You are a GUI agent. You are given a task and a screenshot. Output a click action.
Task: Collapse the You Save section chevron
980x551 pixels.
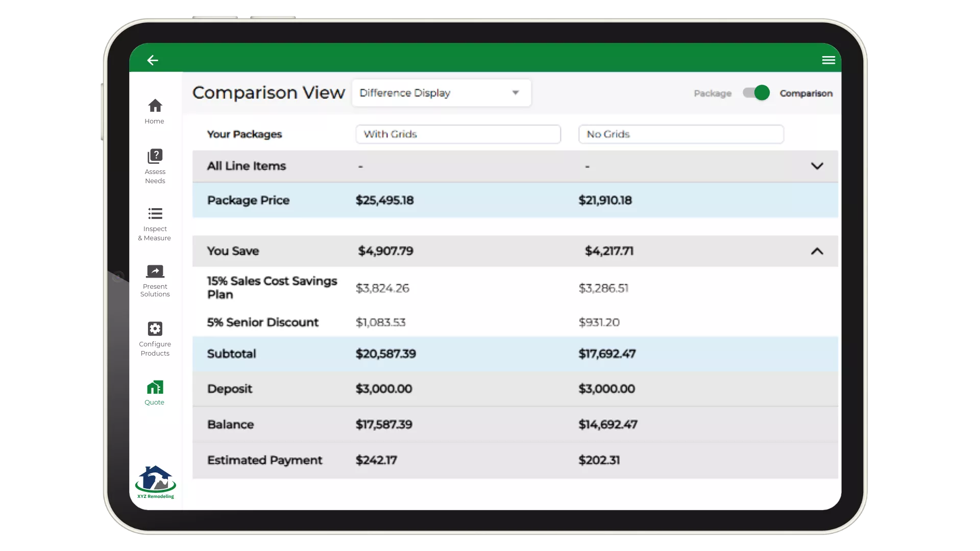click(x=817, y=251)
